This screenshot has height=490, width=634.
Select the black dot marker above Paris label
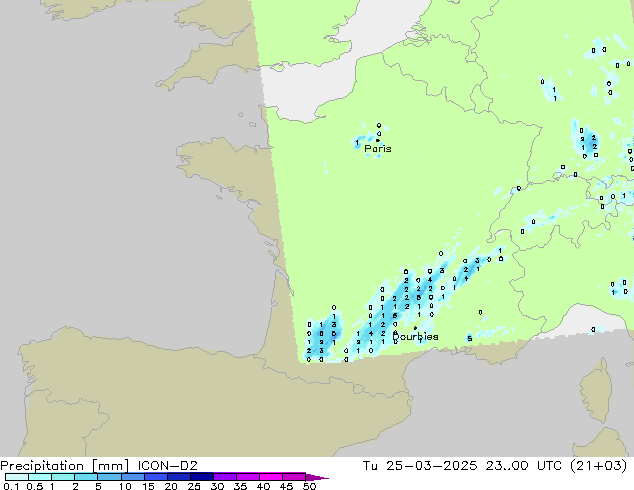tap(378, 140)
